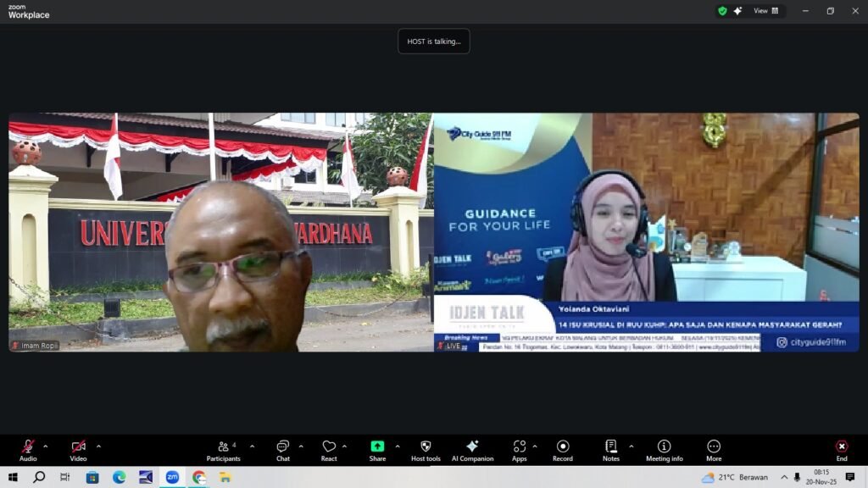The image size is (868, 488).
Task: Open Host tools shield icon
Action: [426, 447]
